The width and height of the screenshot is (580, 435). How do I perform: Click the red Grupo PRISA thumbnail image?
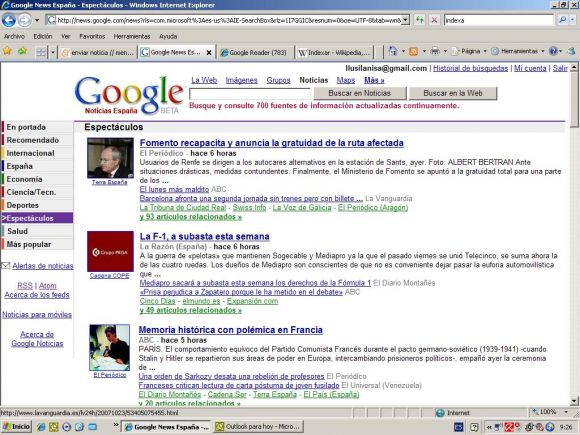click(110, 252)
